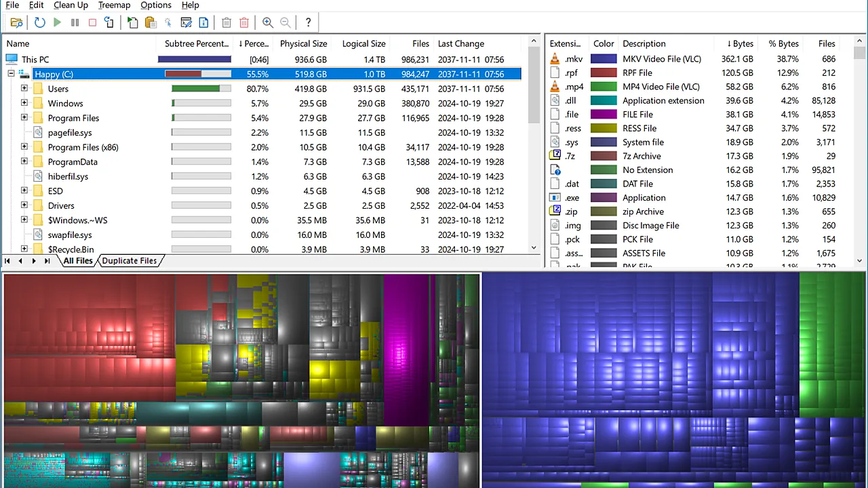The image size is (868, 488).
Task: Expand the Users folder
Action: [24, 88]
